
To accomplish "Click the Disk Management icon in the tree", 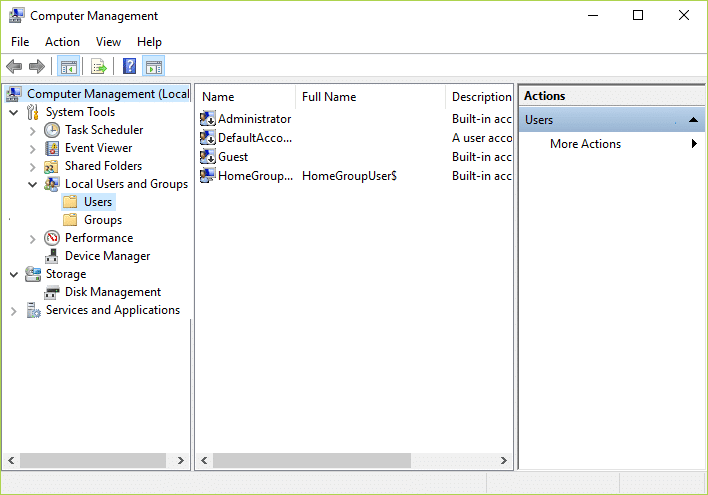I will (52, 292).
